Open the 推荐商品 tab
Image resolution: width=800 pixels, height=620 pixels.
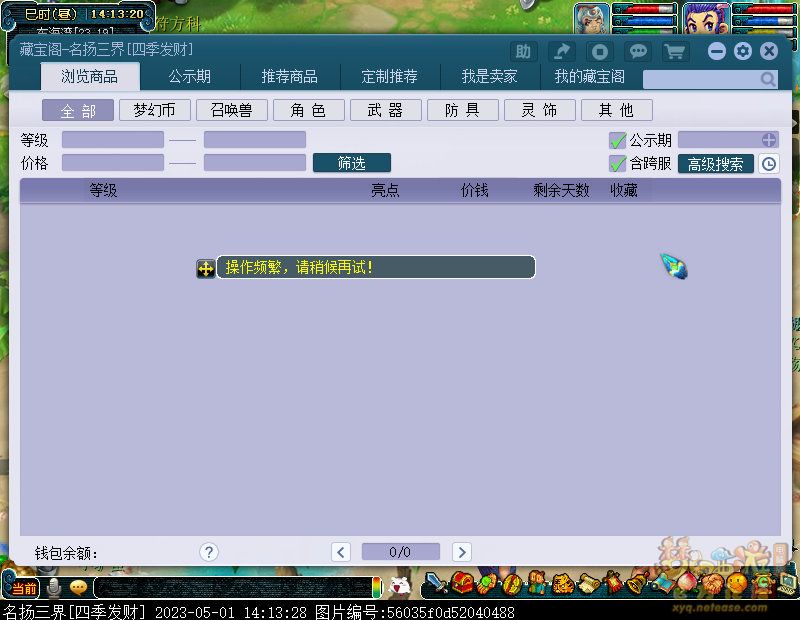pos(290,77)
